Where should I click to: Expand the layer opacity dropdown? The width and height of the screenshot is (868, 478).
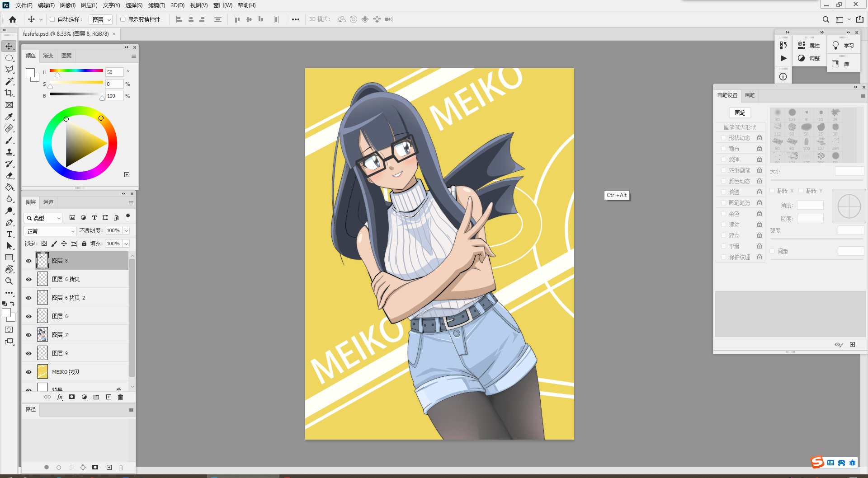click(x=127, y=231)
